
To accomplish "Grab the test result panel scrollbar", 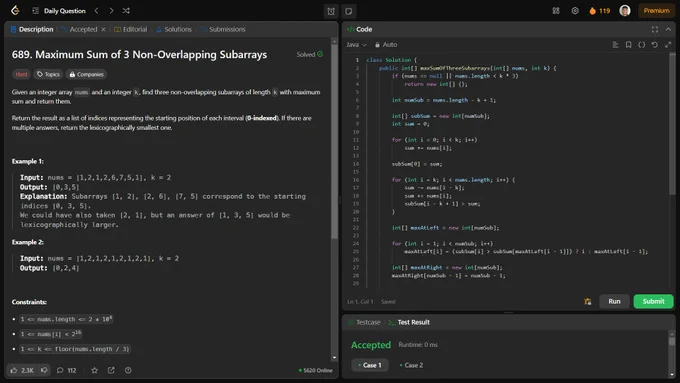I will 672,341.
